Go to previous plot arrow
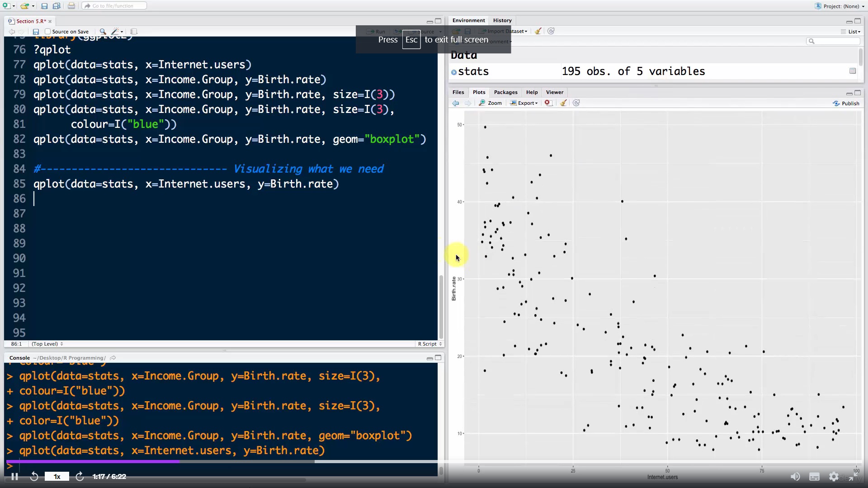Viewport: 868px width, 488px height. 455,103
